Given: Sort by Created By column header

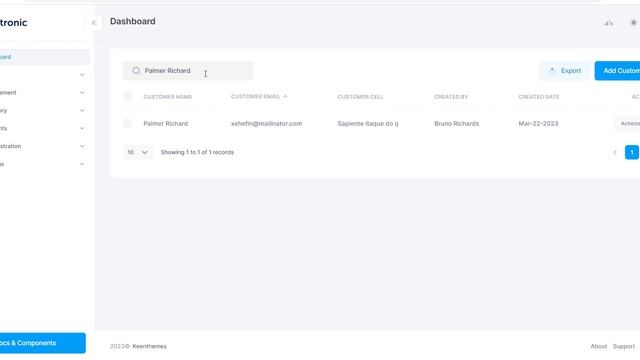Looking at the screenshot, I should tap(451, 97).
